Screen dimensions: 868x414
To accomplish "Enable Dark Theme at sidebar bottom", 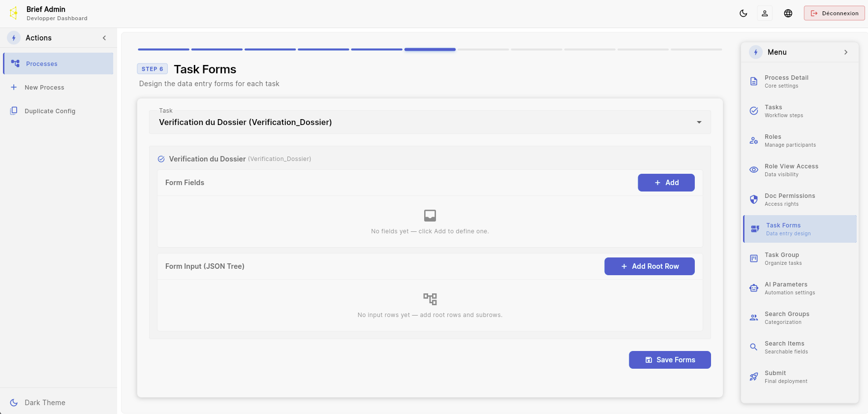I will 58,402.
